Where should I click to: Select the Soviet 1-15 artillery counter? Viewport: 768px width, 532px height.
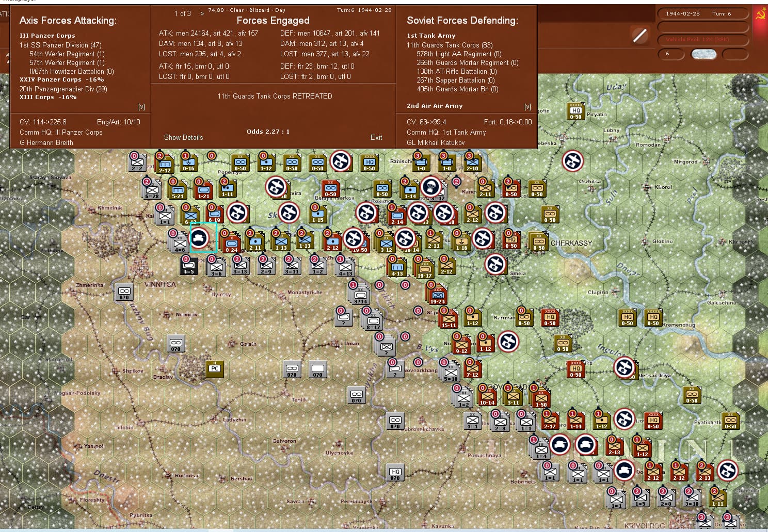point(318,214)
